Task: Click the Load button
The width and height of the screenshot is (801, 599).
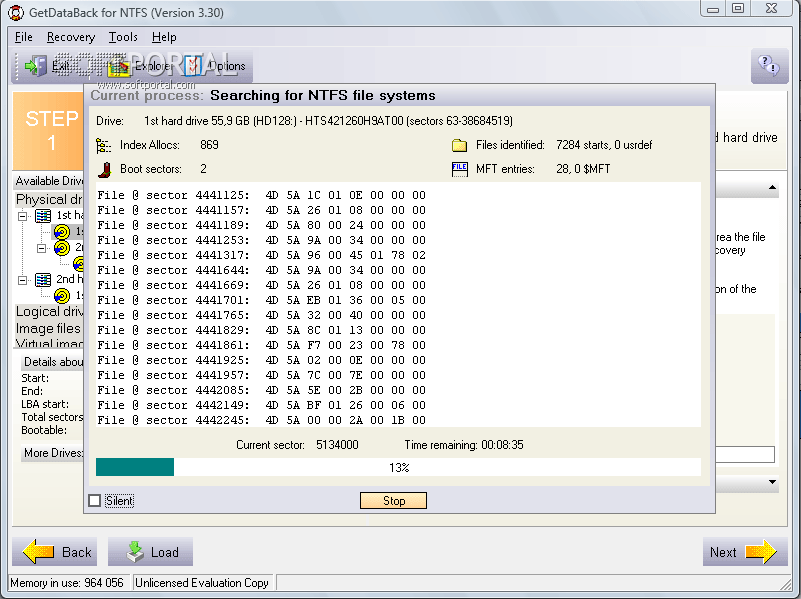Action: [150, 552]
